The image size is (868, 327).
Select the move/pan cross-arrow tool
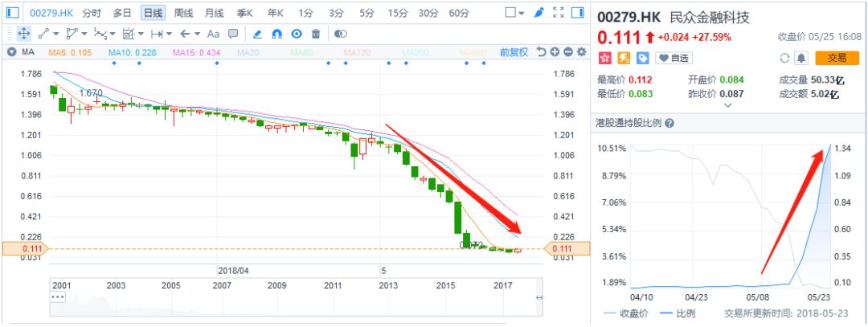tap(24, 34)
